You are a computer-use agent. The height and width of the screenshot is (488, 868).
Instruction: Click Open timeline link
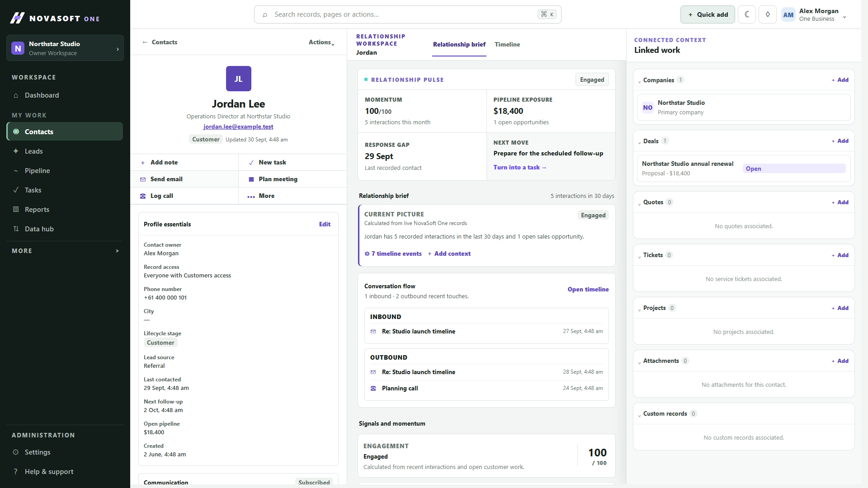coord(588,289)
